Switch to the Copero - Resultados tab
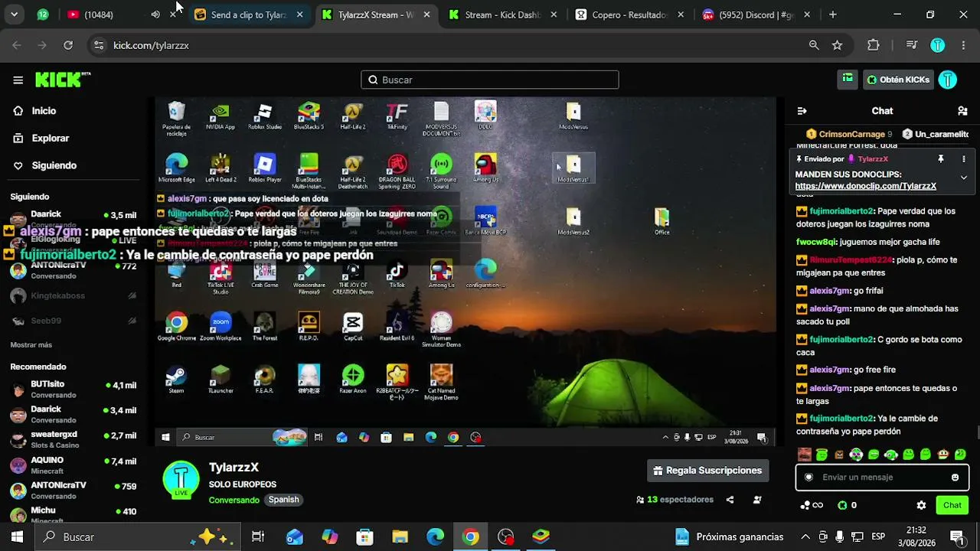The height and width of the screenshot is (551, 980). click(x=631, y=15)
